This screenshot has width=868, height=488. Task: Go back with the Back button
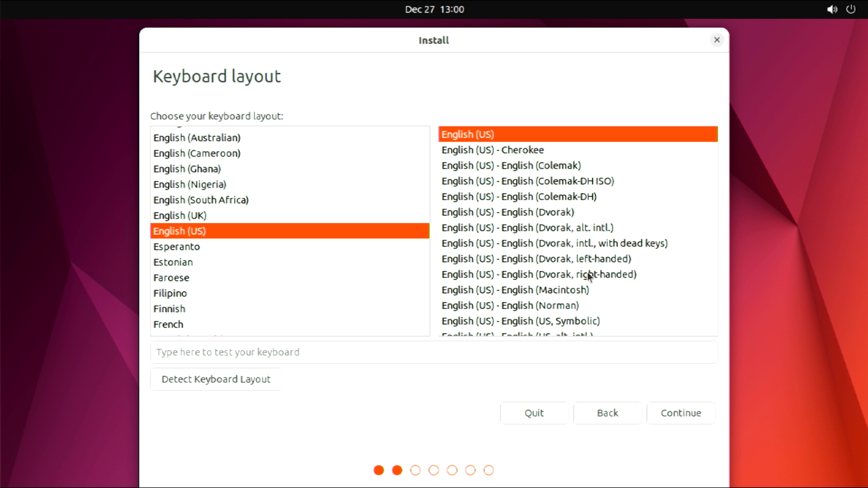click(x=607, y=413)
